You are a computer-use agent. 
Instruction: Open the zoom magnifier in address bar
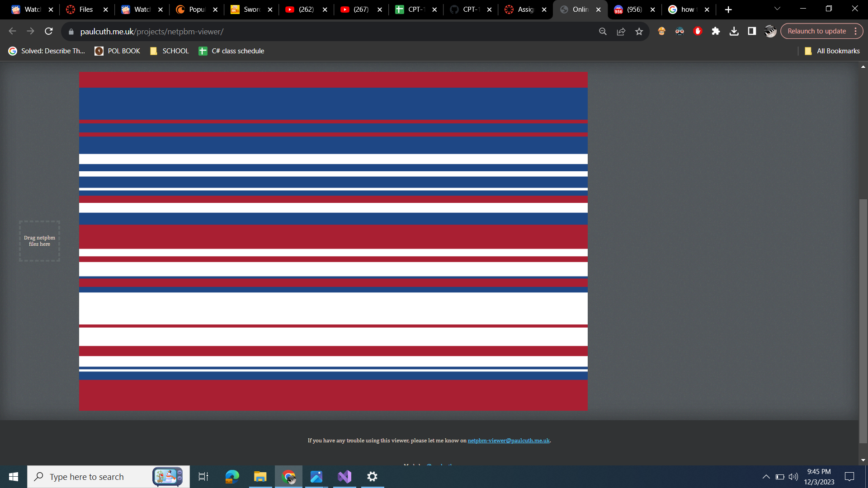tap(603, 32)
